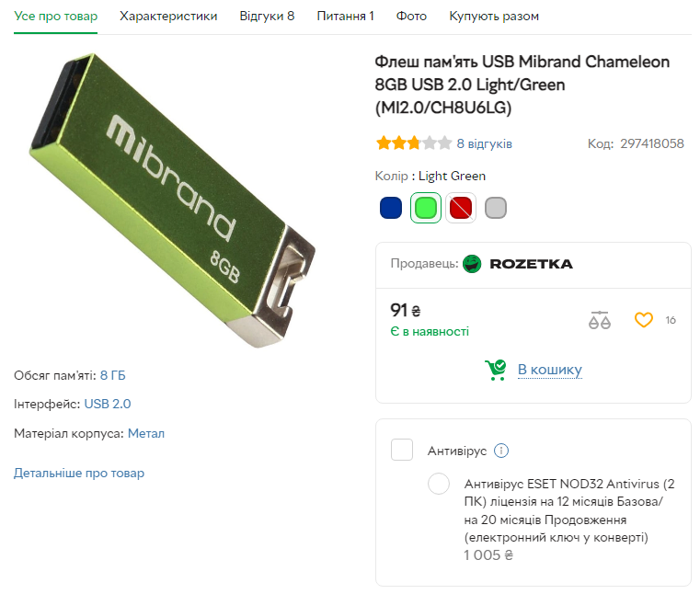
Task: Click Детальніше про товар link
Action: [79, 473]
